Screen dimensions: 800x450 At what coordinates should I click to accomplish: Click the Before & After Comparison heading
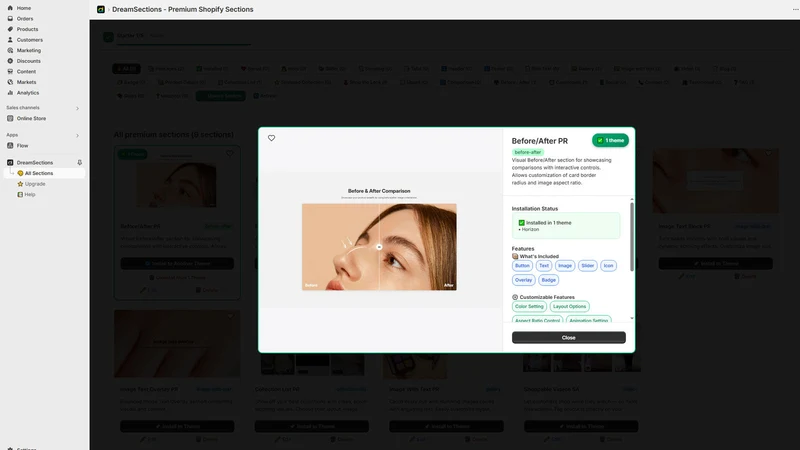coord(379,191)
